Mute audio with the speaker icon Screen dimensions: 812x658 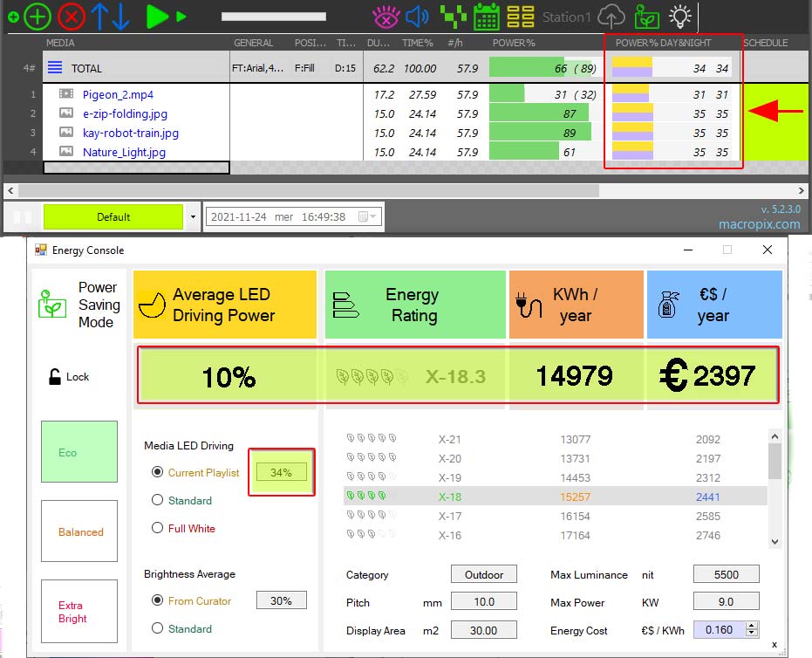[x=418, y=16]
